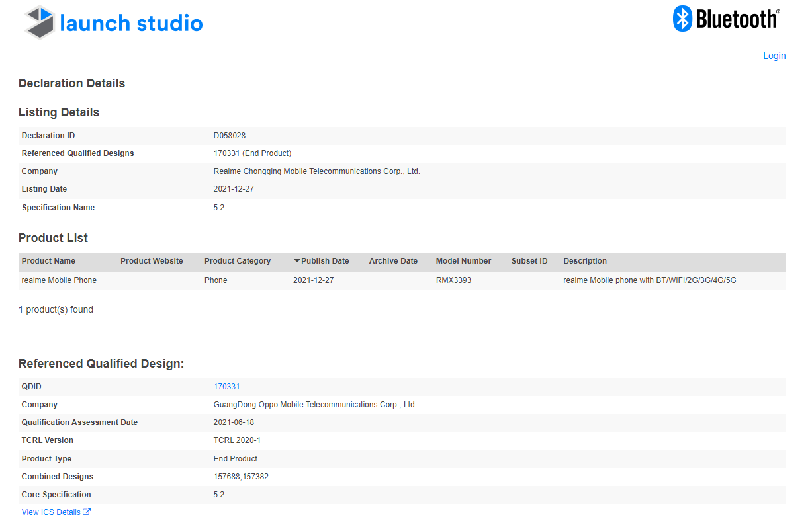Click the Referenced Qualified Designs label

coord(78,153)
